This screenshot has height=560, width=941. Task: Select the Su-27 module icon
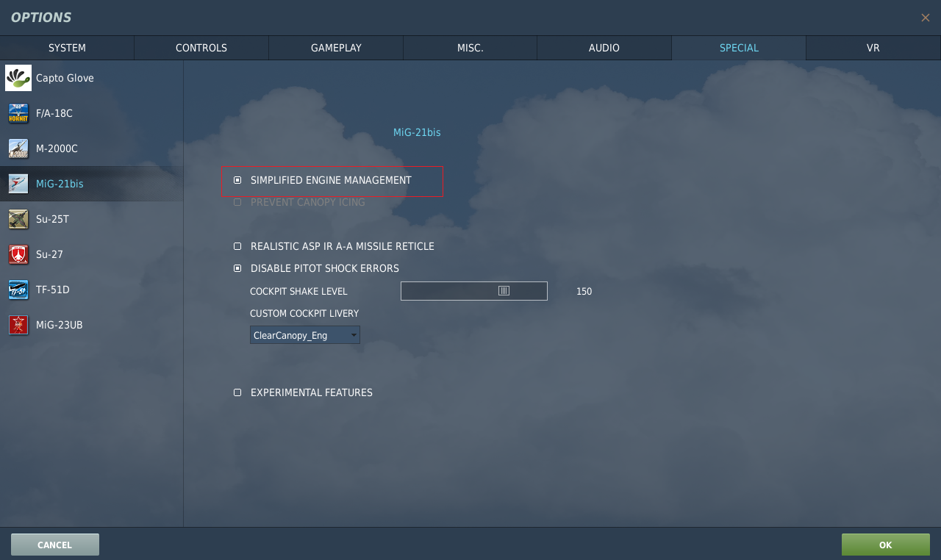pos(18,254)
